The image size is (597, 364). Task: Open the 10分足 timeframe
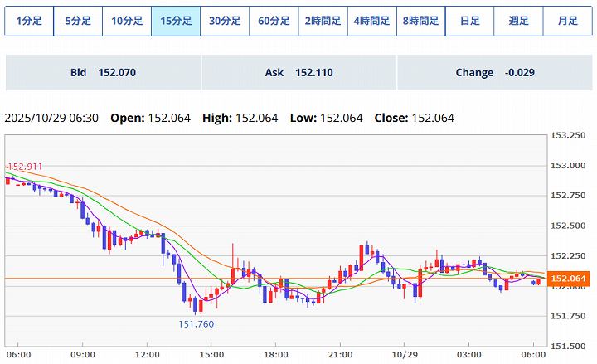(x=127, y=21)
